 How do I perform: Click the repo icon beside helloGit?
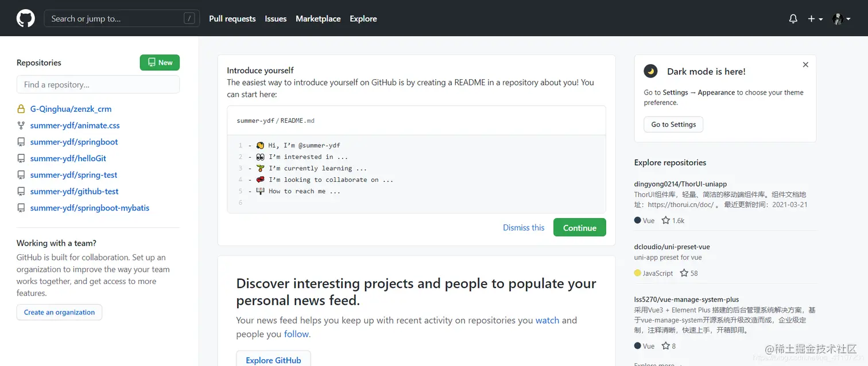(21, 158)
